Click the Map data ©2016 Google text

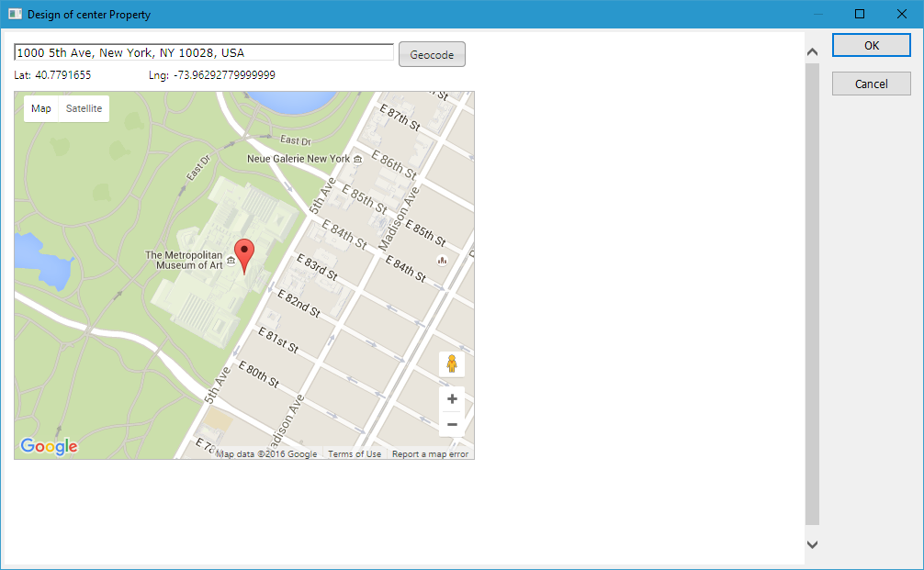pyautogui.click(x=266, y=454)
